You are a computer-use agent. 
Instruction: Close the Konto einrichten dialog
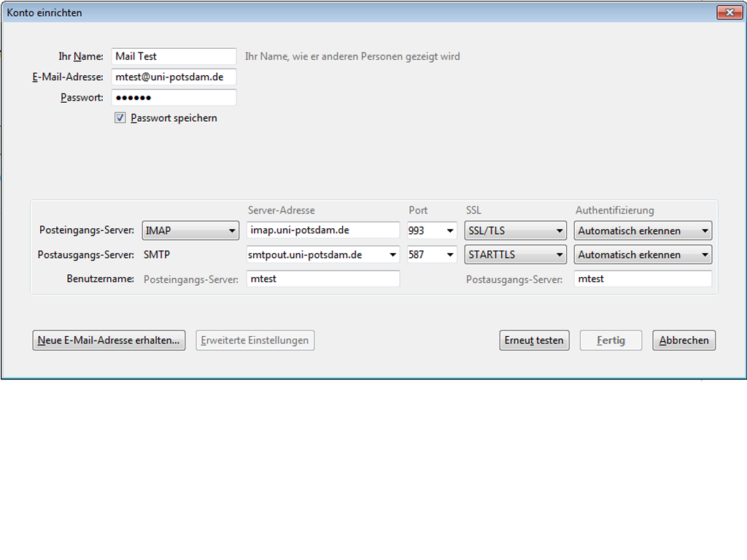(729, 12)
